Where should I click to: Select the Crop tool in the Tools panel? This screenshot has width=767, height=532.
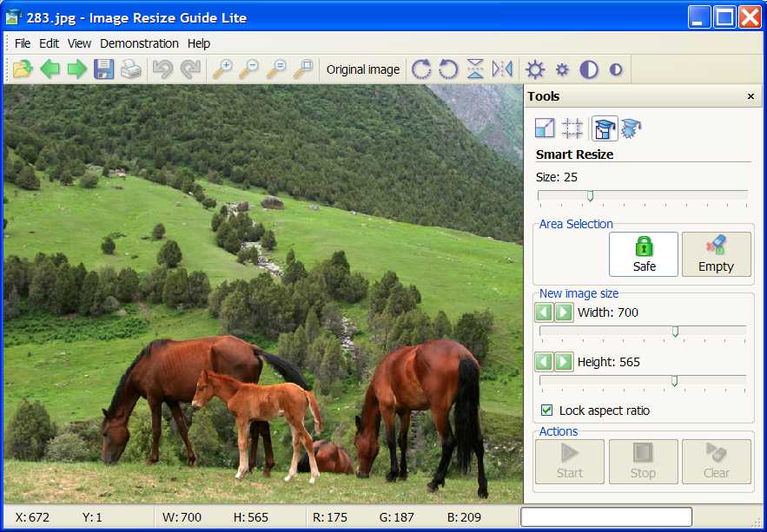click(x=572, y=128)
